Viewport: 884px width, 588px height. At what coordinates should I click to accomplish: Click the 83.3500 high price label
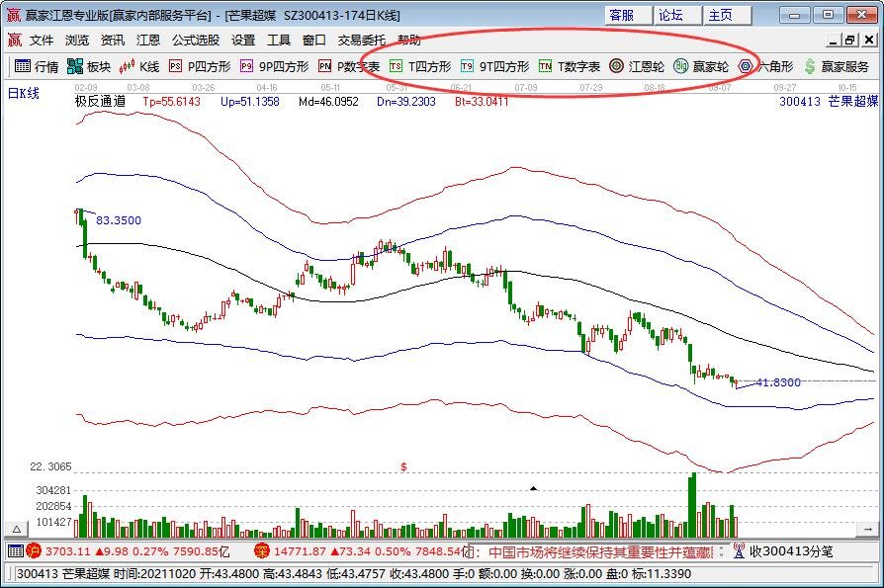pos(119,220)
